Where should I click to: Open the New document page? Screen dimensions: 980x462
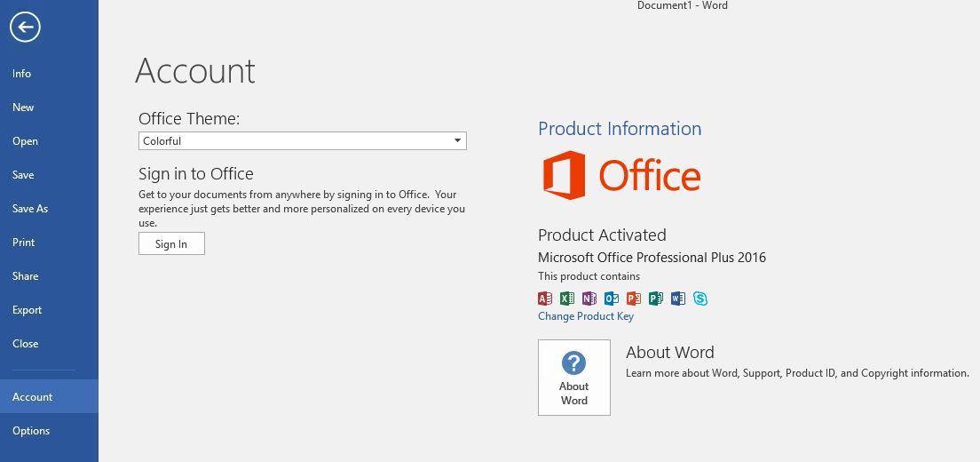click(49, 107)
